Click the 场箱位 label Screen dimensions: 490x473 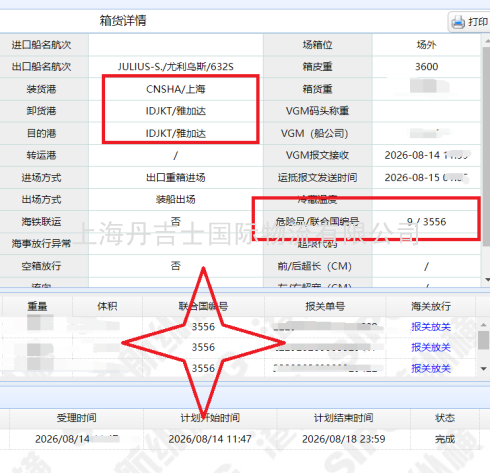(317, 45)
